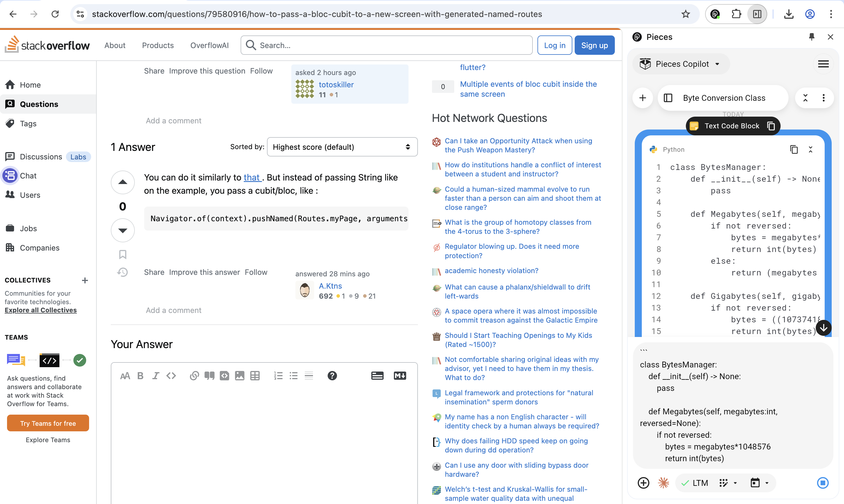
Task: Insert image in answer editor
Action: [239, 376]
